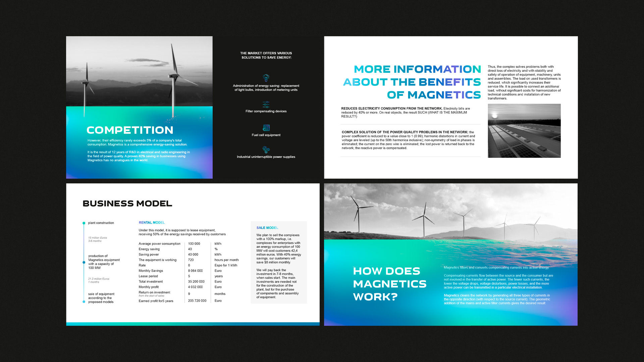Click the plant construction timeline dot

point(84,223)
